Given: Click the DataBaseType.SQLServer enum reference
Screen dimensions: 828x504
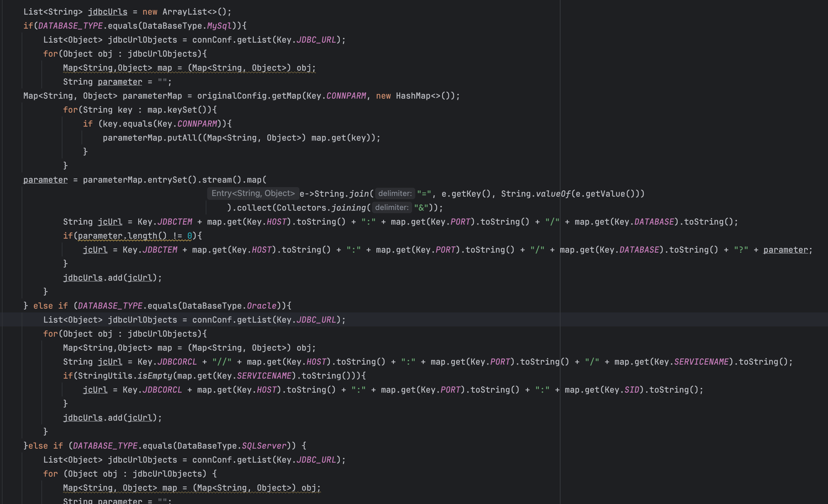Looking at the screenshot, I should pyautogui.click(x=264, y=445).
